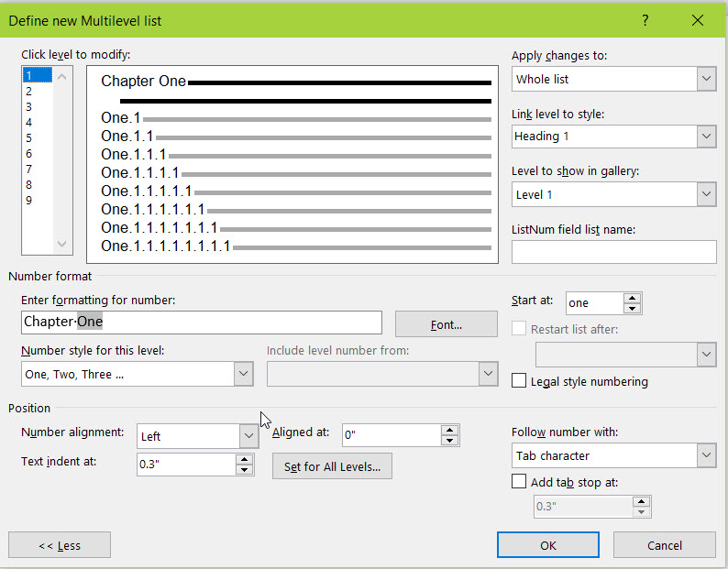
Task: Open the Link level to style dropdown
Action: (706, 137)
